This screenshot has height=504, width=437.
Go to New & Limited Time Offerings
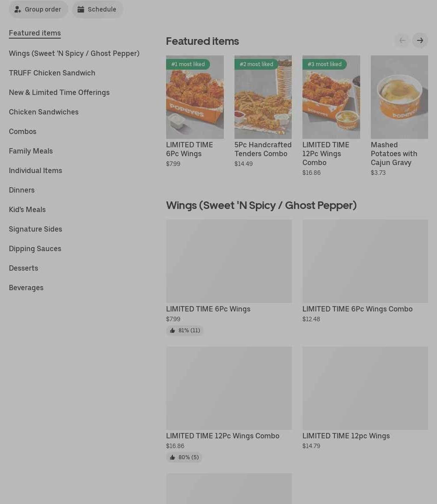tap(59, 93)
